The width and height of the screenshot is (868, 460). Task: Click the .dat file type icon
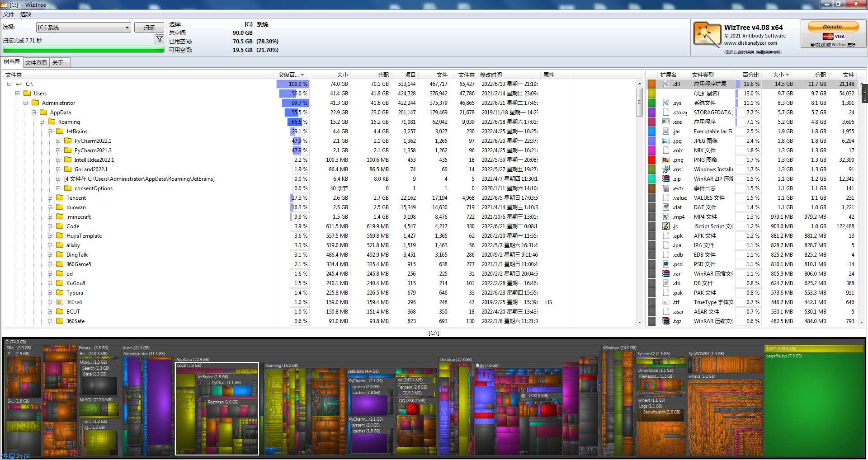point(666,207)
